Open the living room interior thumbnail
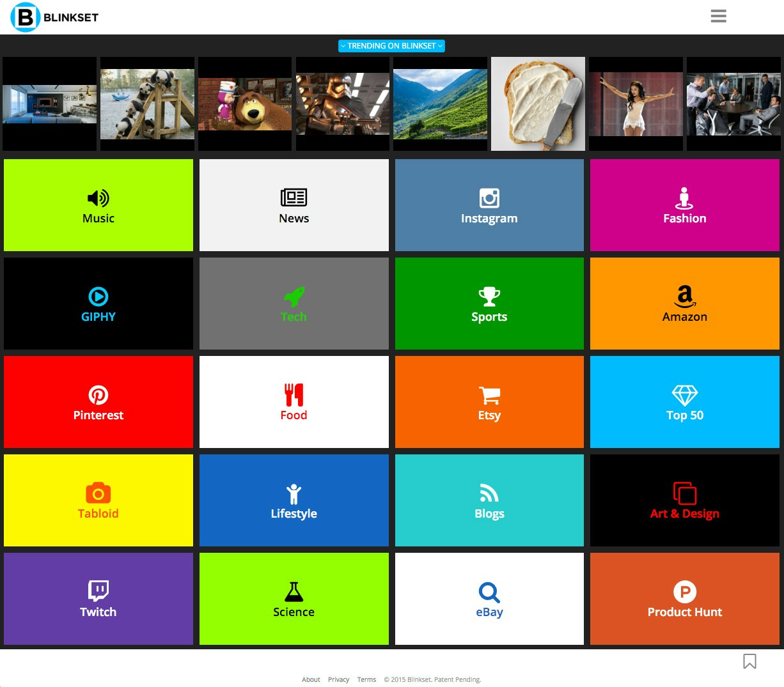Viewport: 784px width, 687px height. pyautogui.click(x=49, y=104)
